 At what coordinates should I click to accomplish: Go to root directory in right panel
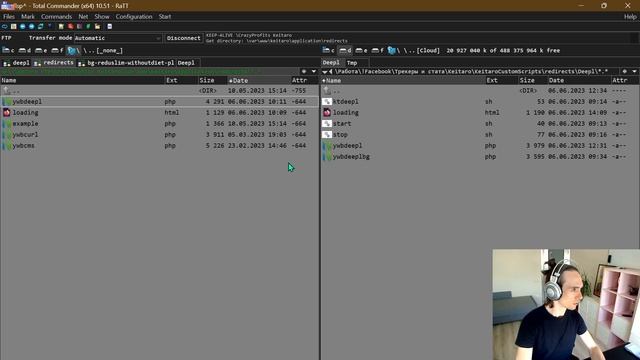(406, 51)
